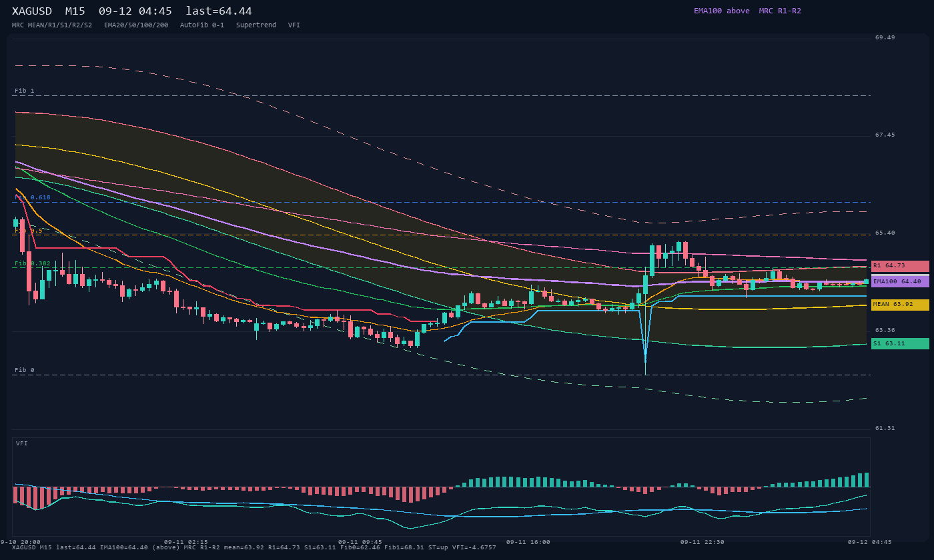Click the VFI panel title

22,443
